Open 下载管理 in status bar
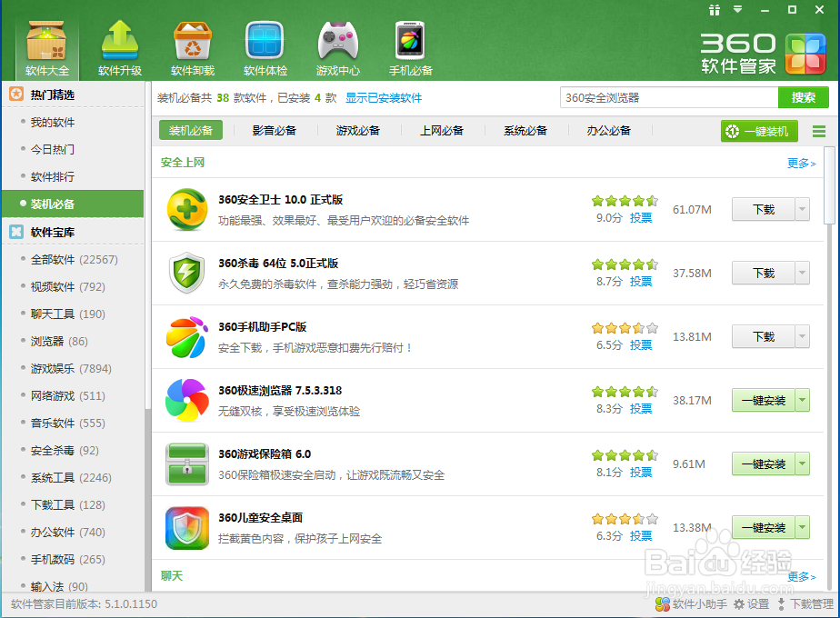Image resolution: width=840 pixels, height=618 pixels. [x=805, y=604]
